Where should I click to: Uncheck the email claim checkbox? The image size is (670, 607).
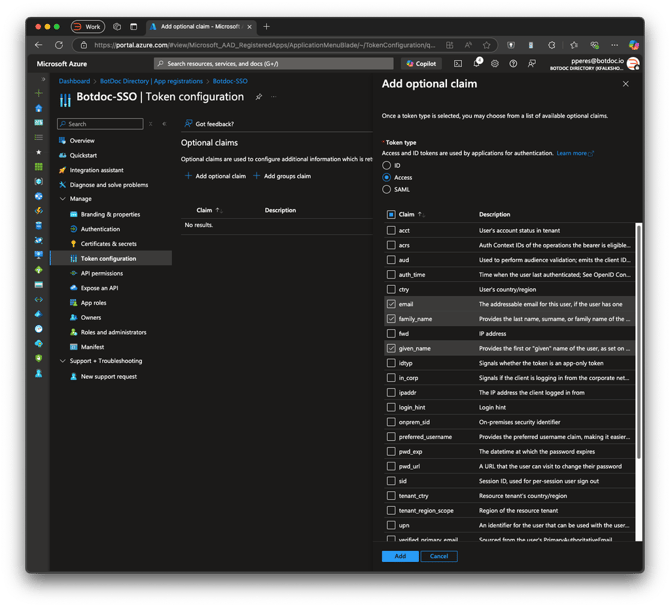coord(391,304)
